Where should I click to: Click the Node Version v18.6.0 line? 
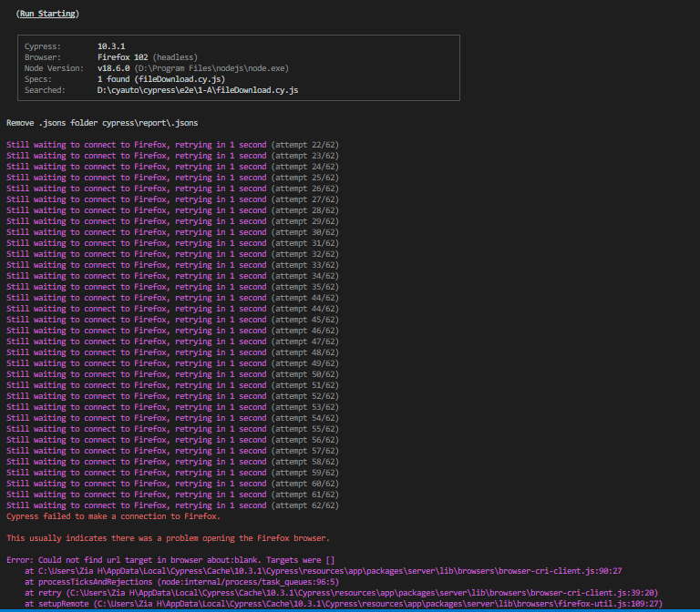coord(157,68)
